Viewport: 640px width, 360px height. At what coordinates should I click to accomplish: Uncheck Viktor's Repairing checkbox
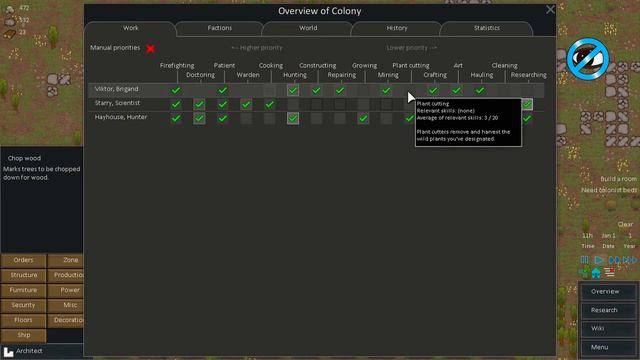pos(340,90)
